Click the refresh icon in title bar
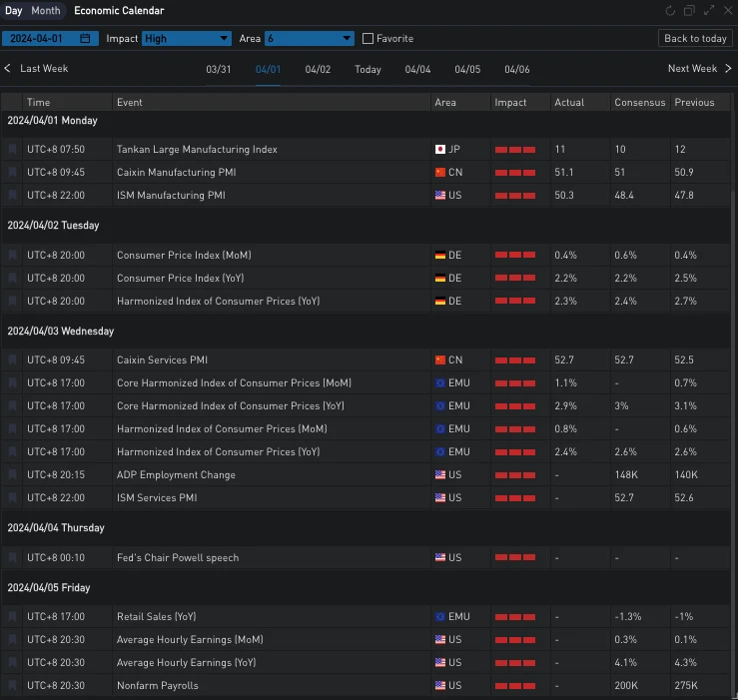Image resolution: width=738 pixels, height=700 pixels. 670,11
